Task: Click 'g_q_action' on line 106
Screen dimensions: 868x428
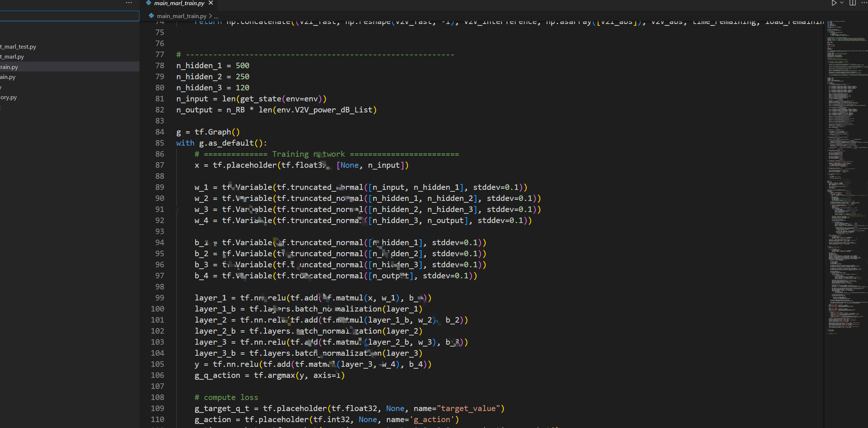Action: point(217,375)
